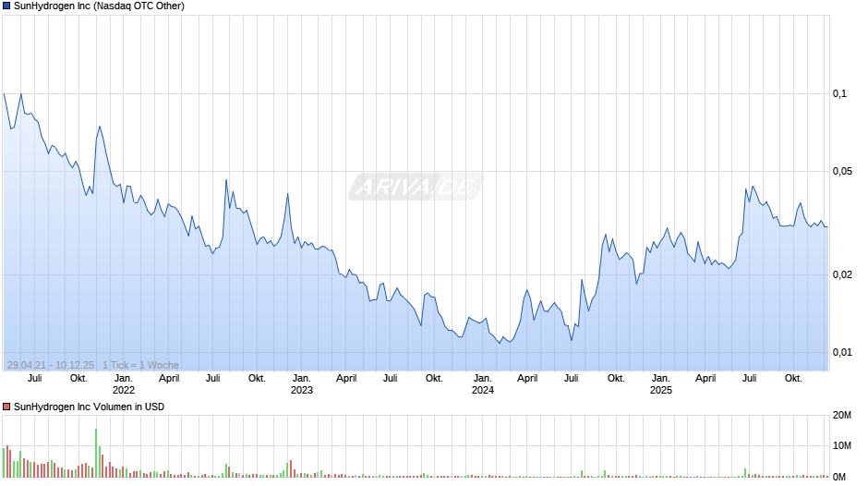Image resolution: width=868 pixels, height=486 pixels.
Task: Click the 0,1 price axis label
Action: (x=839, y=93)
